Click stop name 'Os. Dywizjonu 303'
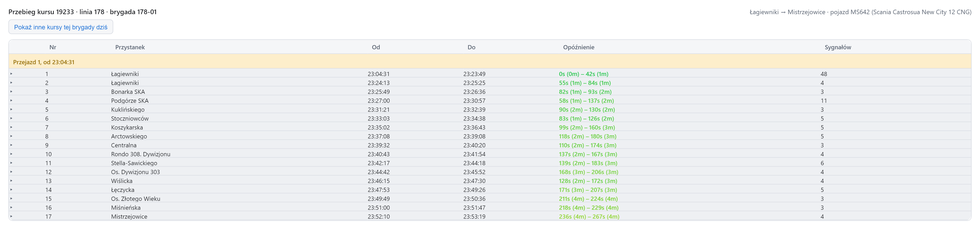The image size is (980, 237). 135,172
